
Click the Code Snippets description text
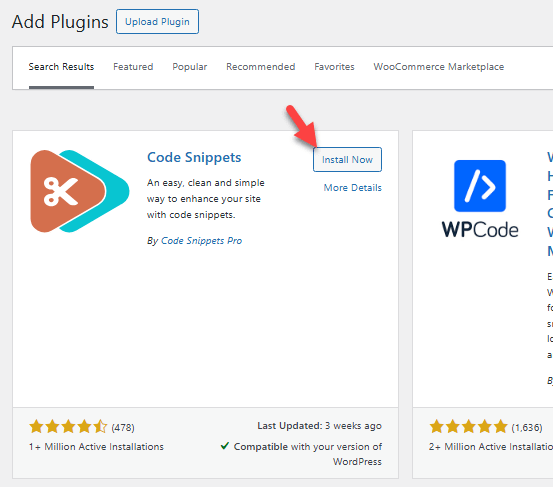pos(206,199)
